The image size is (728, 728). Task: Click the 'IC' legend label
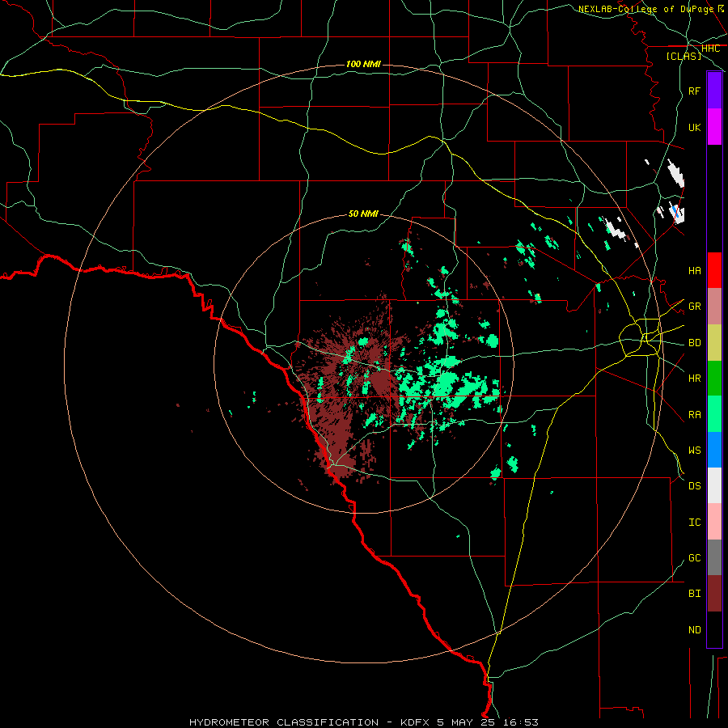694,523
